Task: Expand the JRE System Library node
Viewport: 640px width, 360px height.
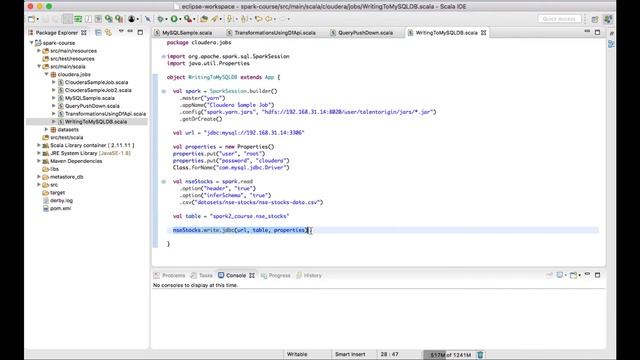Action: 39,153
